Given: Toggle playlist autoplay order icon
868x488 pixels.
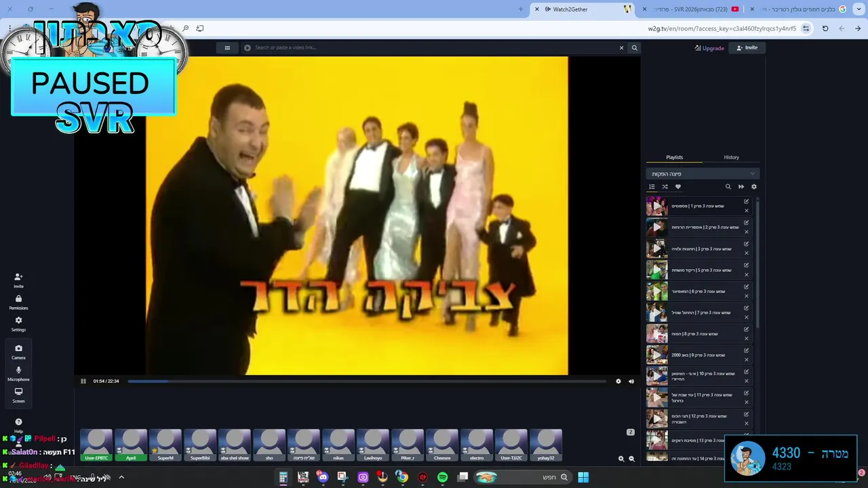Looking at the screenshot, I should click(652, 186).
